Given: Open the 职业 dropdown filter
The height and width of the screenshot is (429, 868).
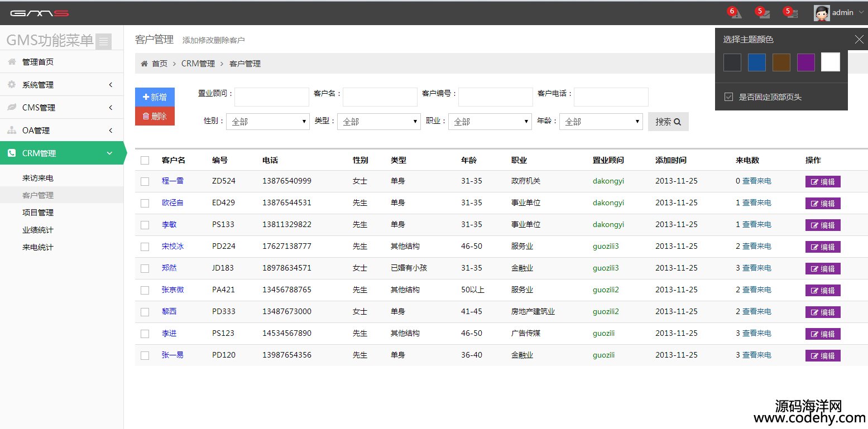Looking at the screenshot, I should pos(490,122).
